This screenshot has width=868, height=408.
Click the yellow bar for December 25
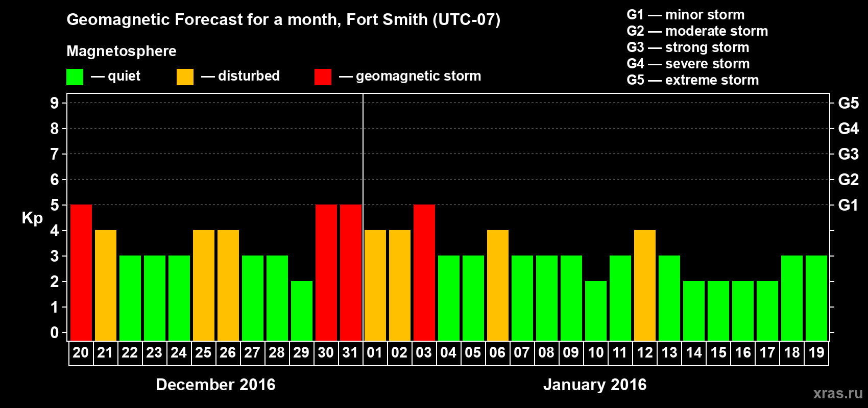[204, 285]
